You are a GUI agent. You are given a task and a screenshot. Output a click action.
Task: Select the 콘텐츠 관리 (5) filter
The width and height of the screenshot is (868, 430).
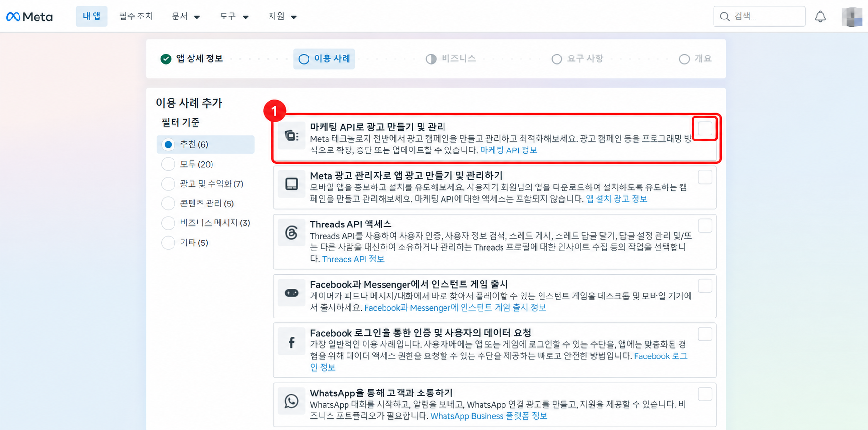168,203
